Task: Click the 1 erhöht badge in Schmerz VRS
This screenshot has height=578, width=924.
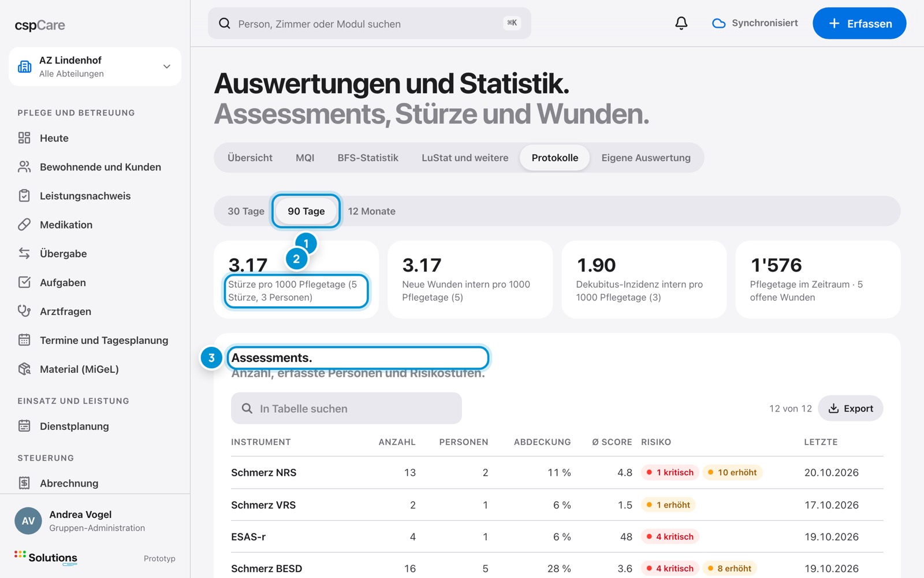Action: tap(668, 505)
